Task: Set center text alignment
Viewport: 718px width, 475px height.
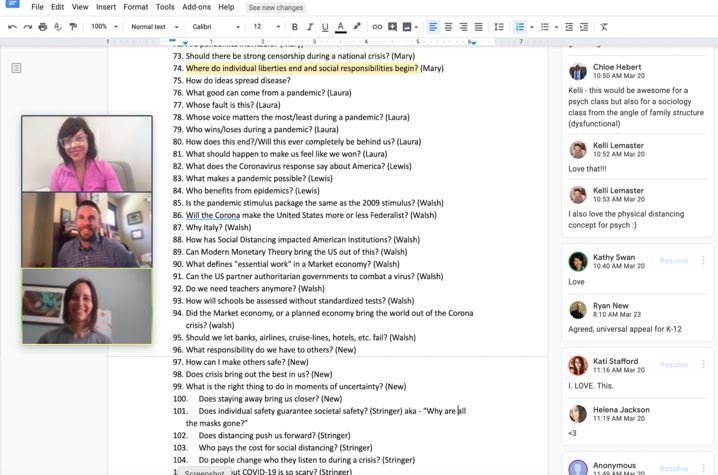Action: [x=448, y=27]
